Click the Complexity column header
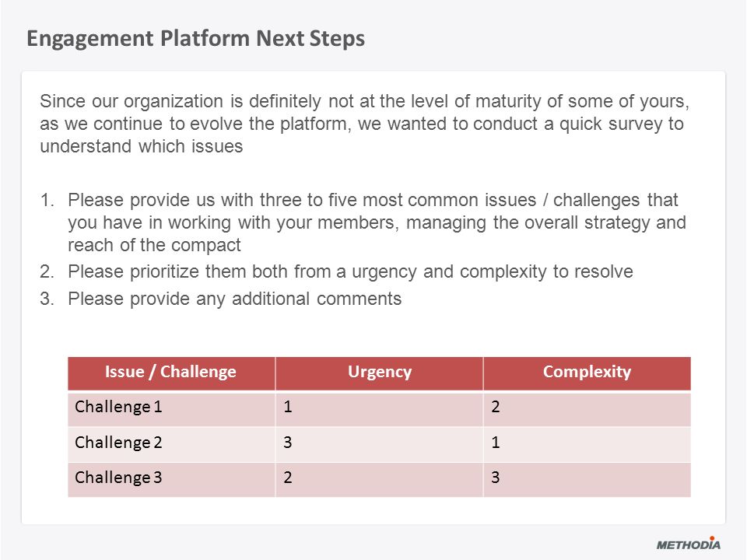 pos(587,373)
